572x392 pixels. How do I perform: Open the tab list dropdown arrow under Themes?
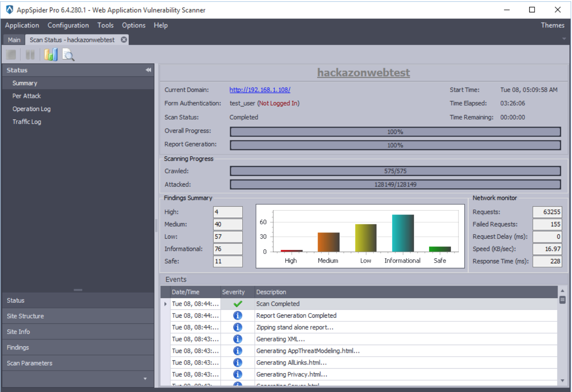[564, 39]
